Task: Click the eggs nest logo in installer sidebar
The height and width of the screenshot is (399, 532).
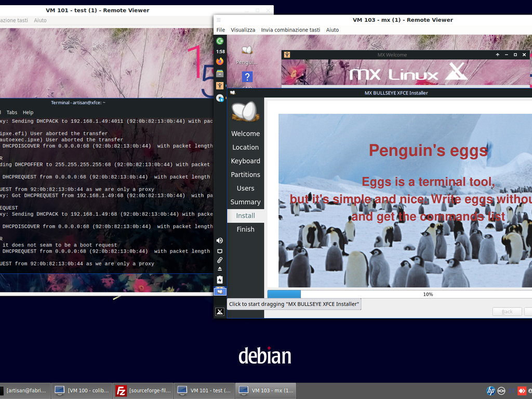Action: click(246, 111)
